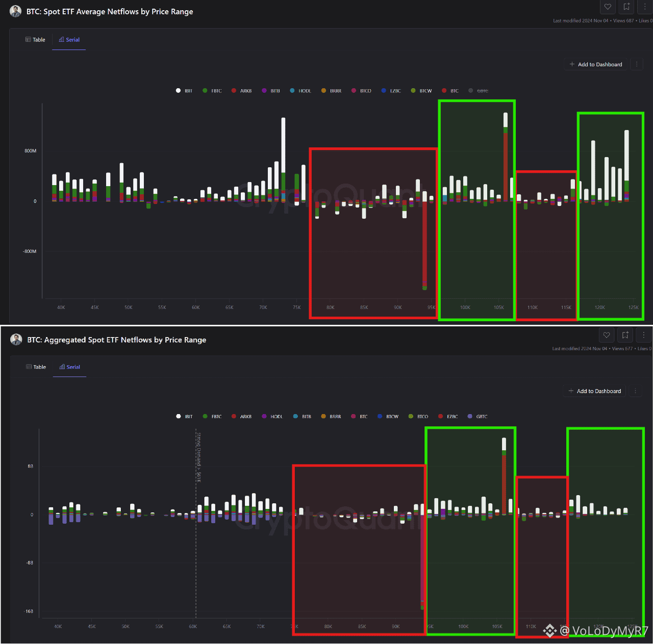Click the Table icon in bottom chart tabs
Image resolution: width=653 pixels, height=644 pixels.
[x=29, y=367]
